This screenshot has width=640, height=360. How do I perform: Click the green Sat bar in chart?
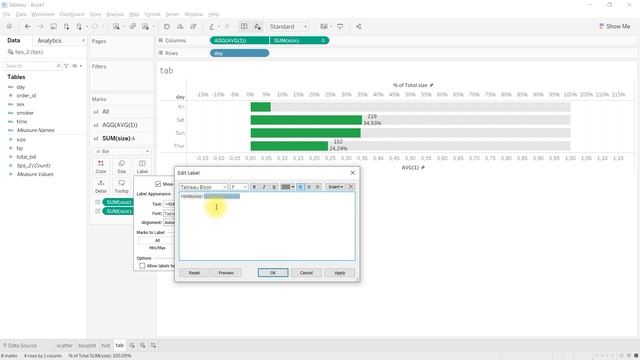[306, 120]
